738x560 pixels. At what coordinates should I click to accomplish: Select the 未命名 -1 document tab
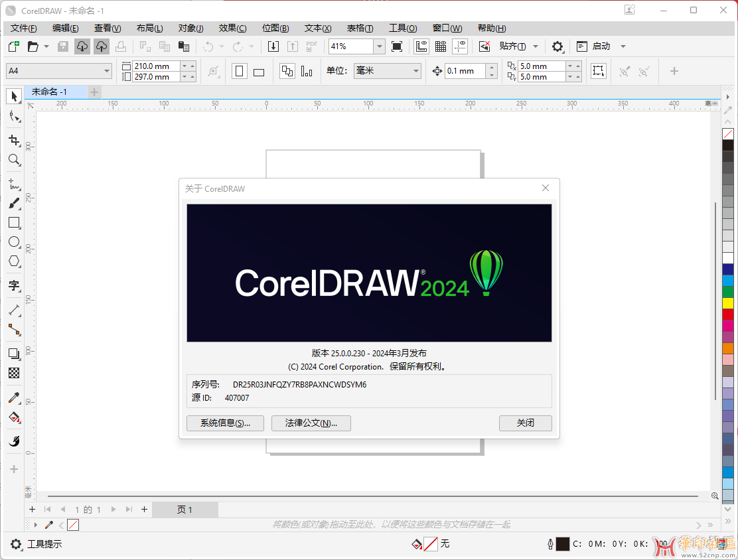[56, 92]
